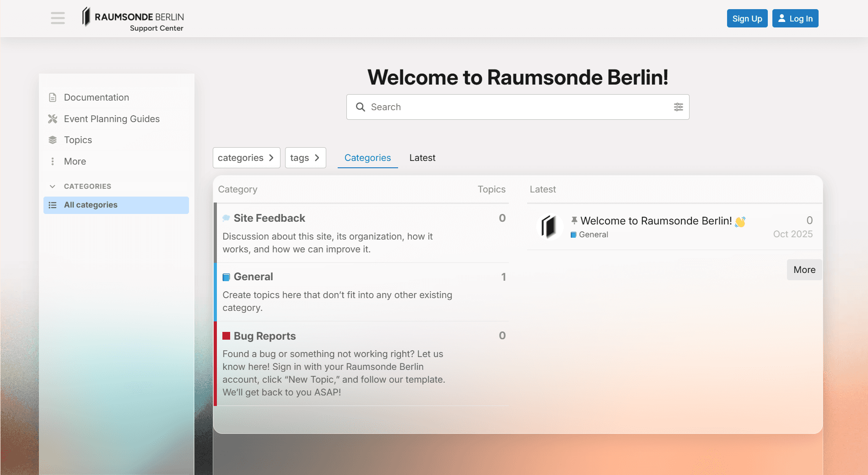Select All categories in the sidebar
Image resolution: width=868 pixels, height=475 pixels.
(91, 205)
